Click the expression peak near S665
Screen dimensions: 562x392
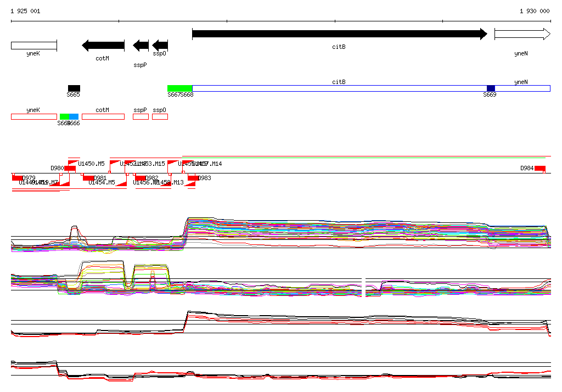coord(74,232)
